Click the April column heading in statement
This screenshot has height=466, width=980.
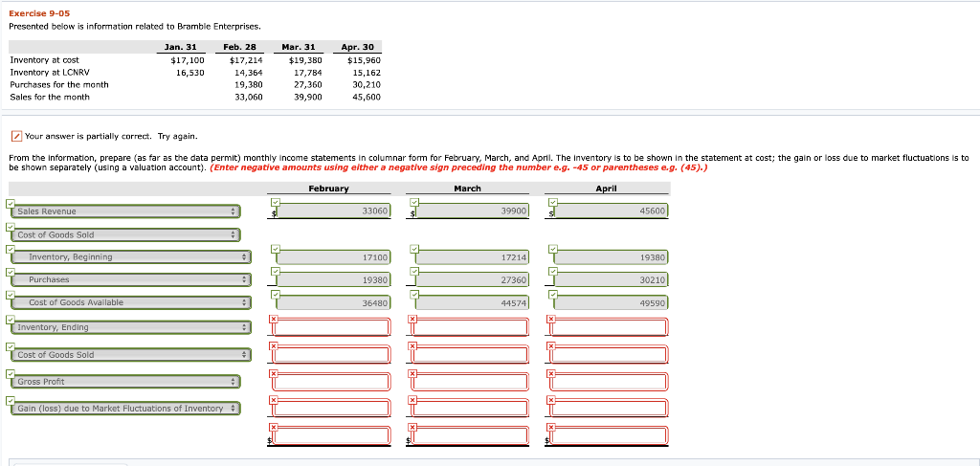606,189
